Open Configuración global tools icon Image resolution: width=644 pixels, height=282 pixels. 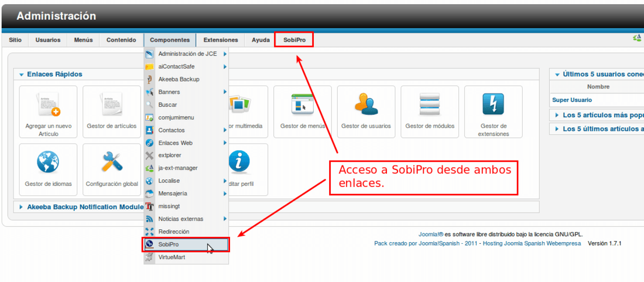tap(111, 169)
